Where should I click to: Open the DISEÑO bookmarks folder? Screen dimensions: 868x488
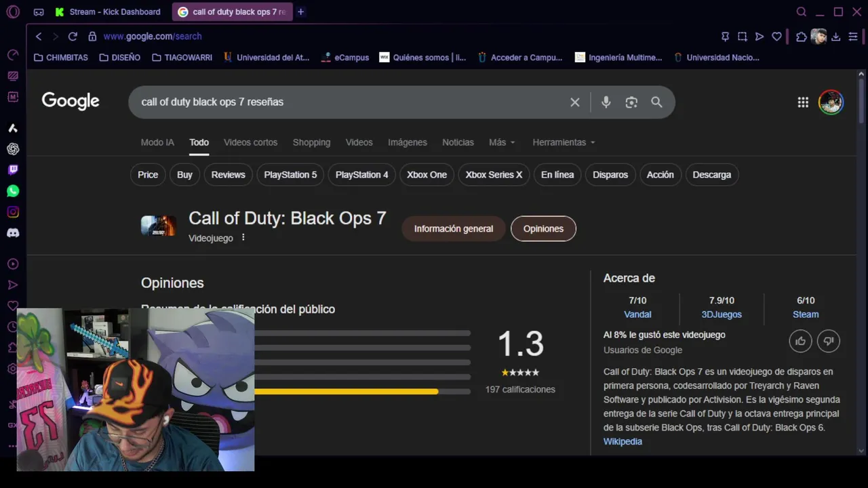tap(120, 58)
